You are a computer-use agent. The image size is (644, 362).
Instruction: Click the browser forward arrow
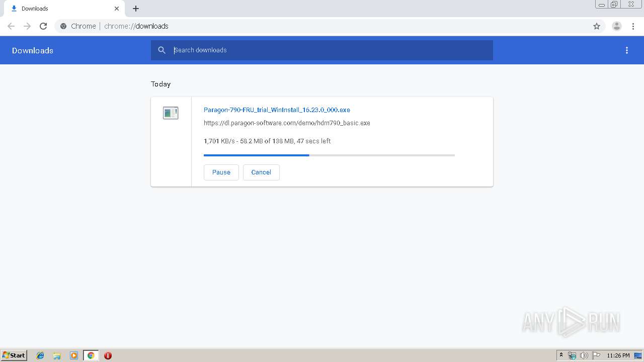[x=27, y=26]
